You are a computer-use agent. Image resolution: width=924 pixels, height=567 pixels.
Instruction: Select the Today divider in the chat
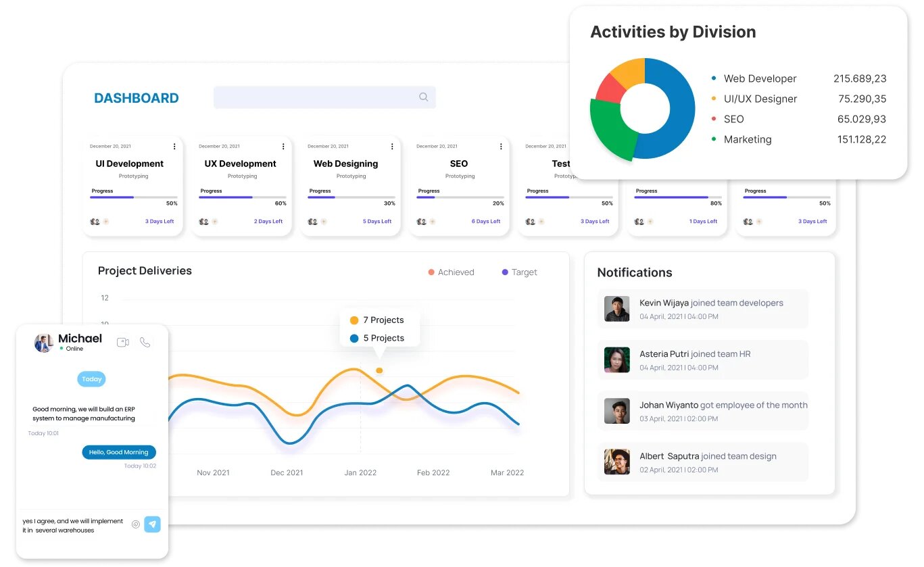(91, 379)
